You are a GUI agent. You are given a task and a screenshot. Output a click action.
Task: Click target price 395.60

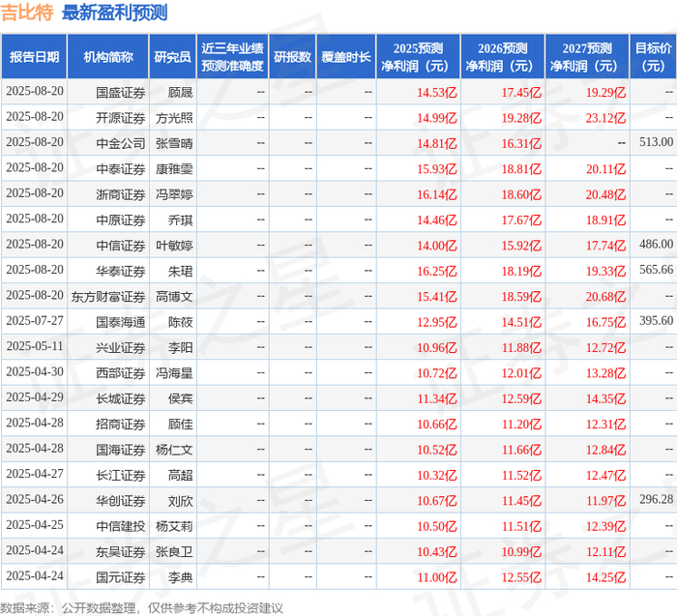click(657, 321)
